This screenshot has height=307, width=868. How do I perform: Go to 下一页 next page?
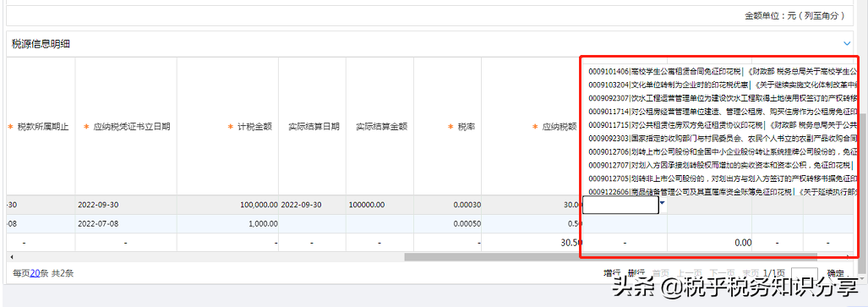click(x=723, y=273)
